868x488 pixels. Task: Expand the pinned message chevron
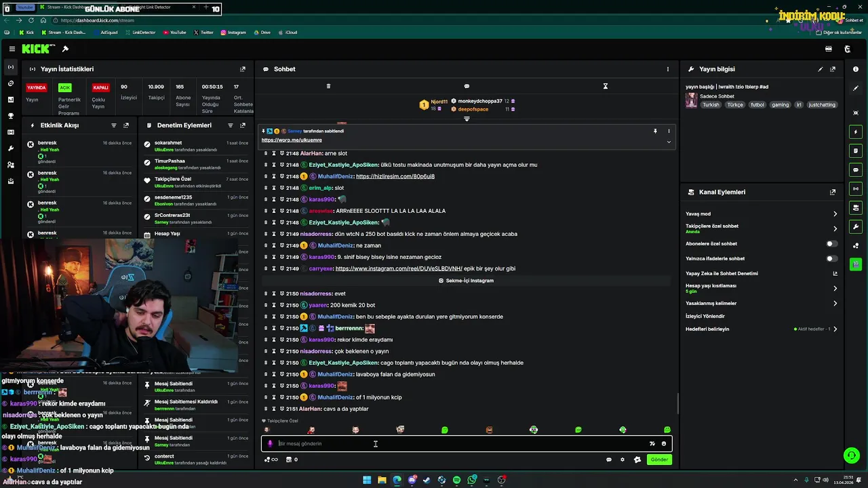(669, 142)
